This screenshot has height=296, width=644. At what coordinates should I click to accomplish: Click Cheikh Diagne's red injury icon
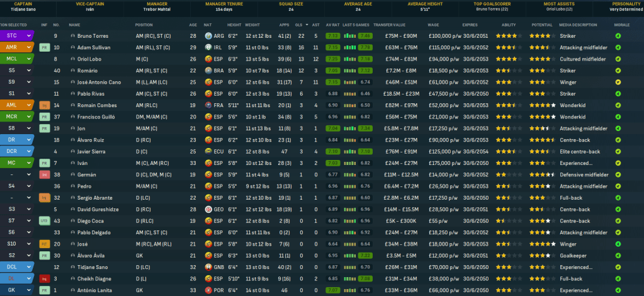45,278
